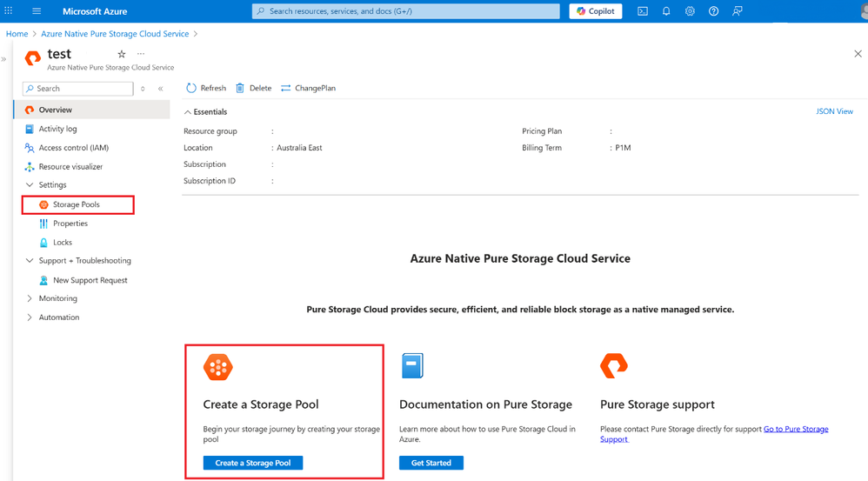
Task: Click the Access control IAM icon
Action: tap(30, 148)
